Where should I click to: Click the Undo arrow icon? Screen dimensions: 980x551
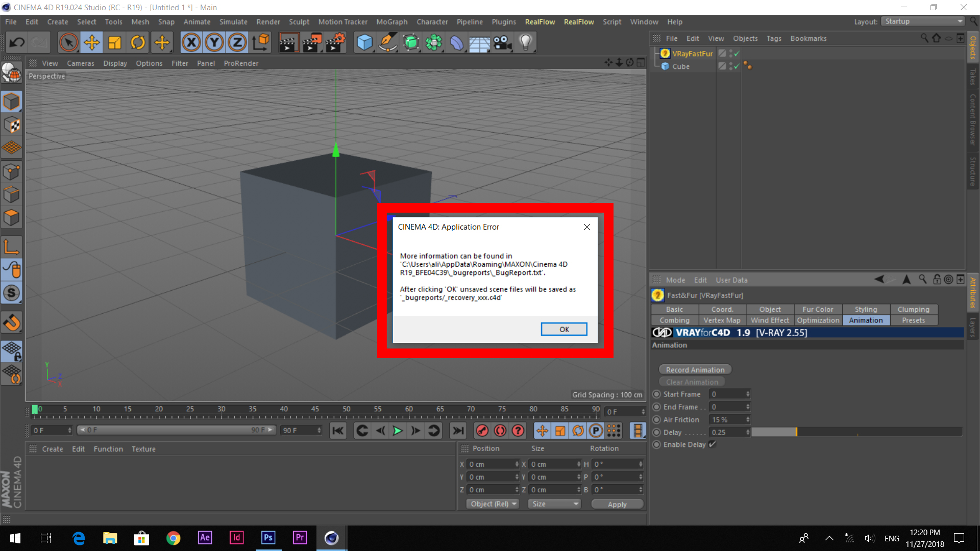[17, 43]
